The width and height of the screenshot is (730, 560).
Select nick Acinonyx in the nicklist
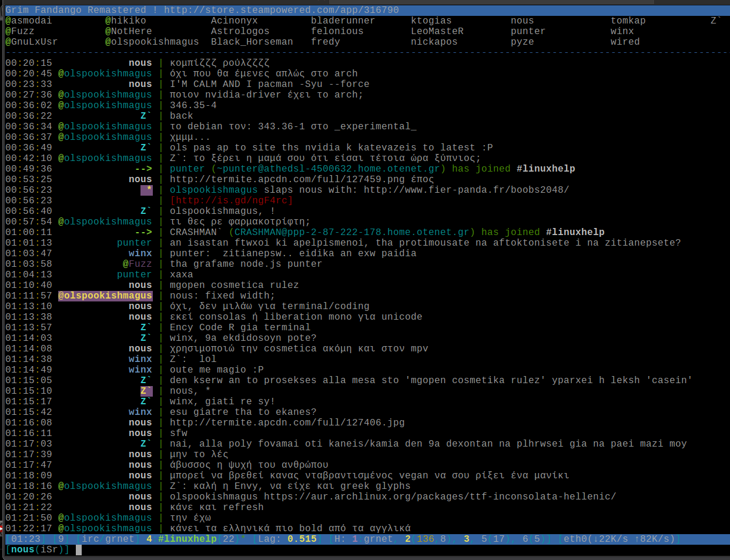tap(235, 21)
